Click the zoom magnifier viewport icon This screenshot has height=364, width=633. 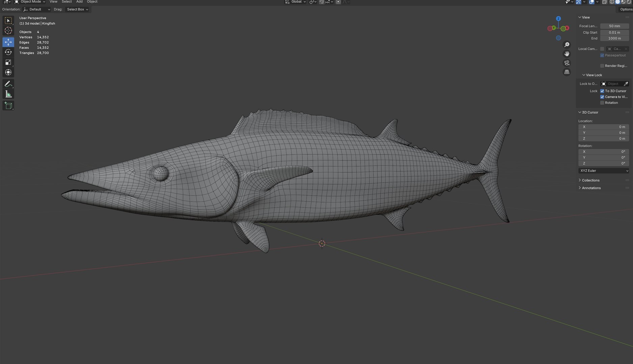click(567, 45)
